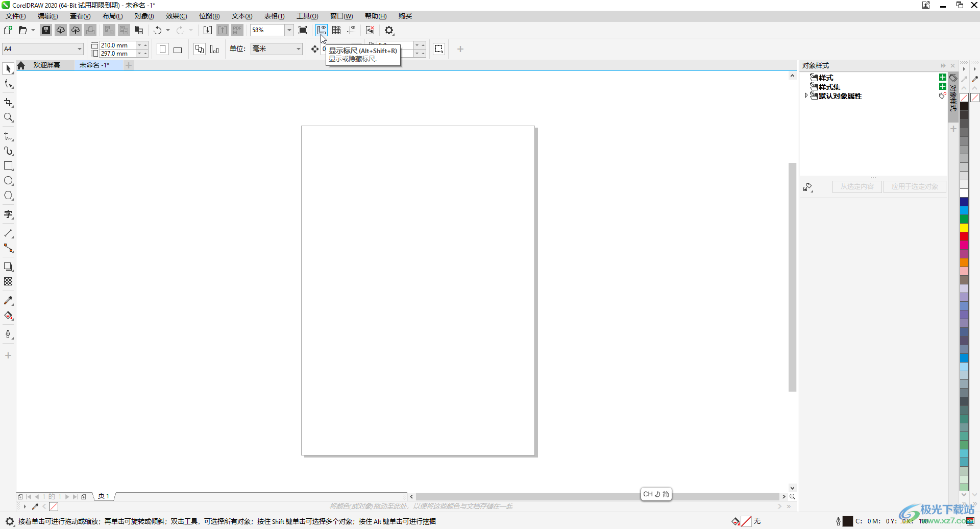Click the landscape orientation button
Screen dimensions: 980x529
178,50
